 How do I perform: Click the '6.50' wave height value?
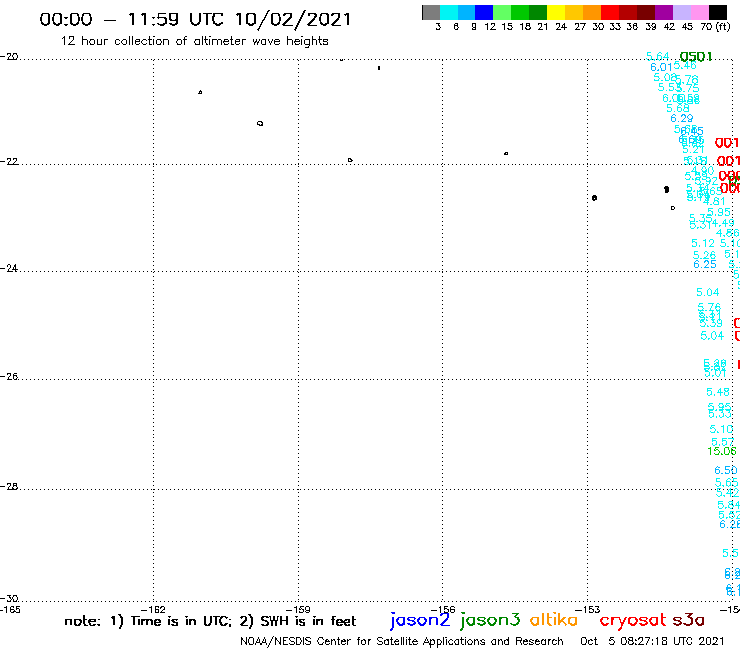pyautogui.click(x=725, y=470)
